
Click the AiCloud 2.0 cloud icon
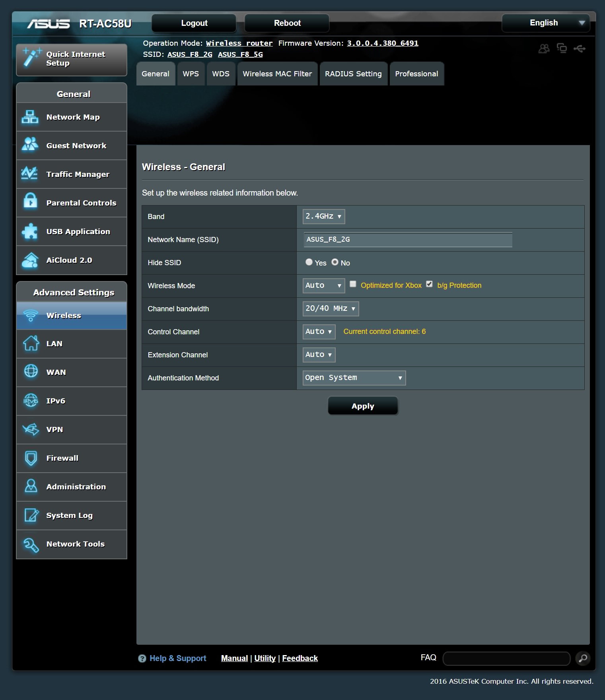click(x=30, y=260)
